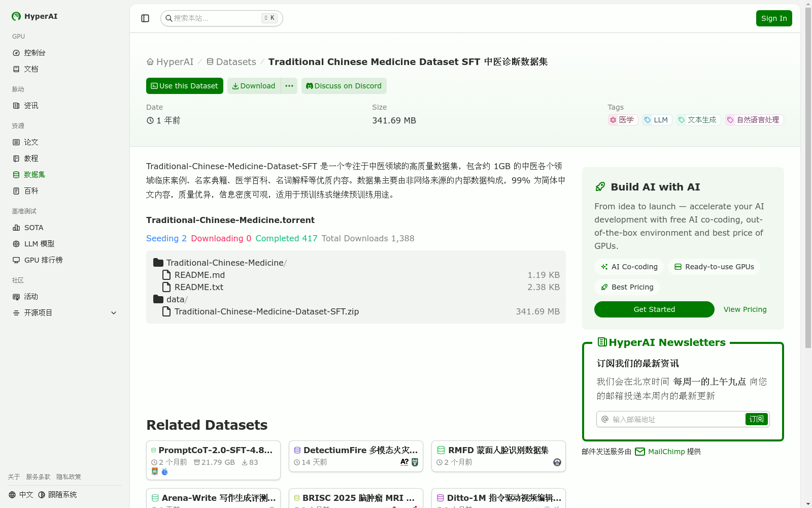Screen dimensions: 812x508
Task: Collapse the data folder
Action: click(x=171, y=299)
